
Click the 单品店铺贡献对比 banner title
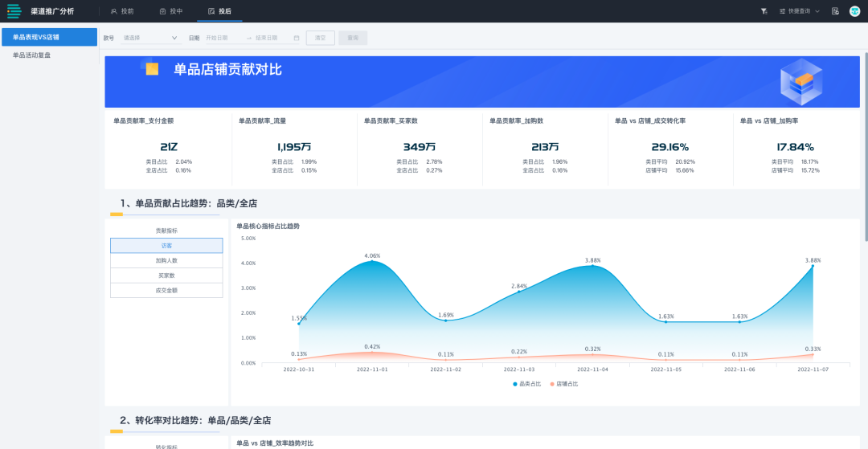[228, 69]
